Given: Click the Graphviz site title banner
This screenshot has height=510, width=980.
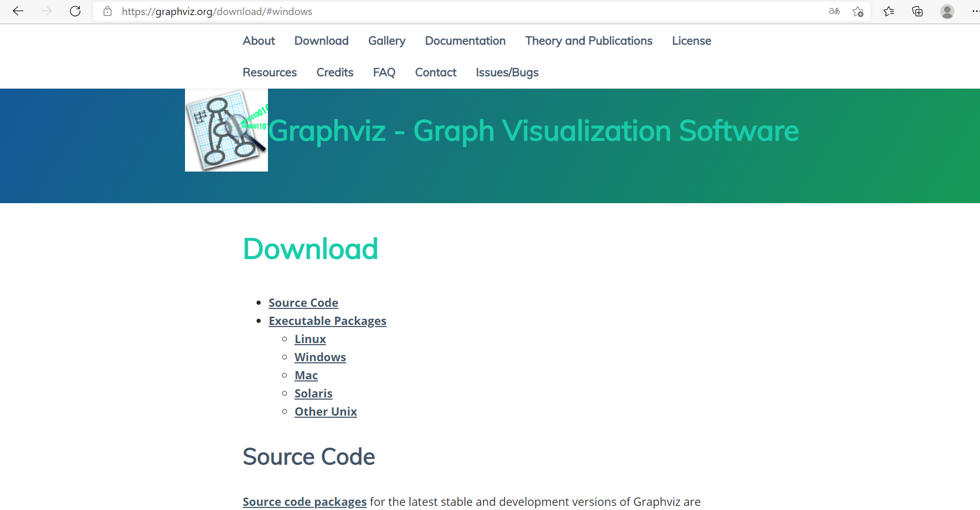Looking at the screenshot, I should pos(533,131).
